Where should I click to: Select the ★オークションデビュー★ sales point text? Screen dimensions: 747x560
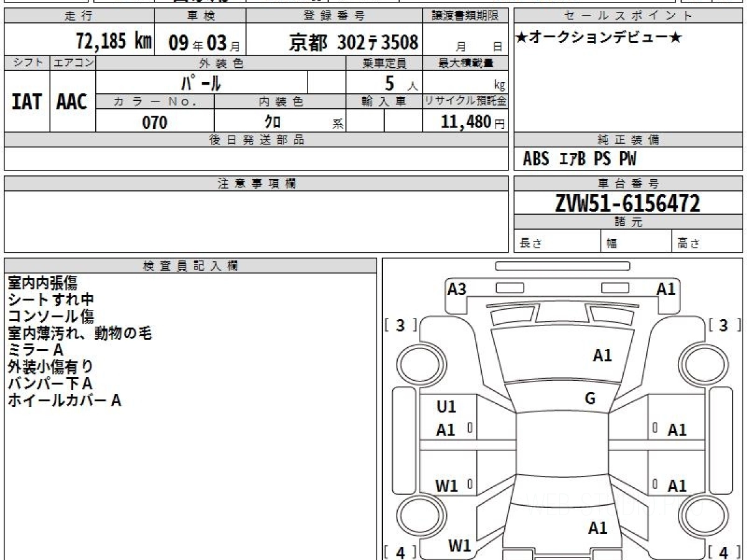point(599,38)
